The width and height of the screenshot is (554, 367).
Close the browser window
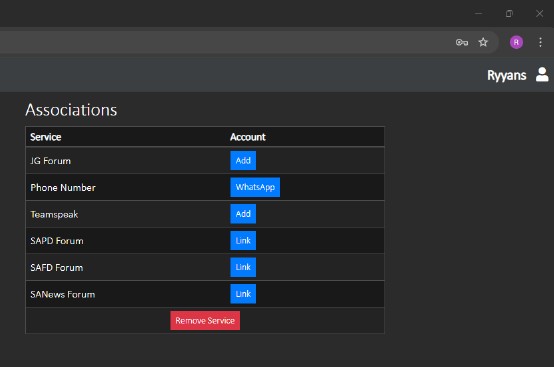[x=539, y=14]
